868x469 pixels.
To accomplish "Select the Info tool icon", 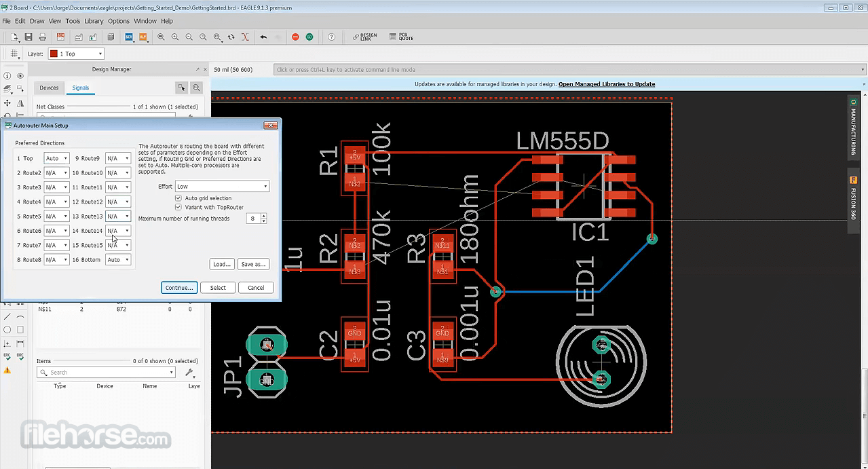I will (7, 76).
